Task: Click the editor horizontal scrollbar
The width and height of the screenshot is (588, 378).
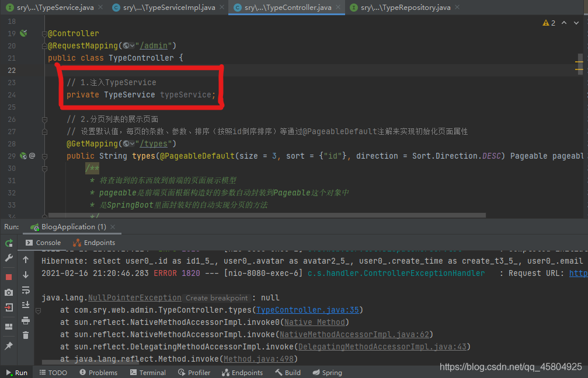Action: [267, 215]
